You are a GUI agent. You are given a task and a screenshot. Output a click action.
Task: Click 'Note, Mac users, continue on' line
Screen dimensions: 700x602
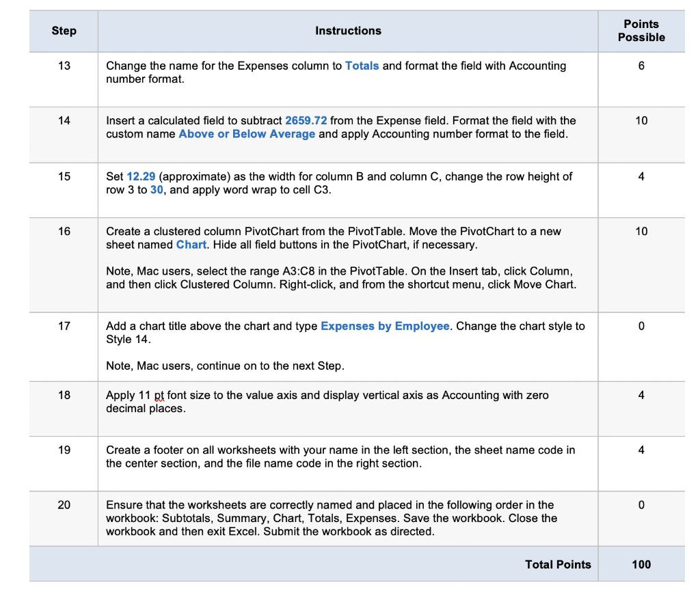[x=225, y=366]
